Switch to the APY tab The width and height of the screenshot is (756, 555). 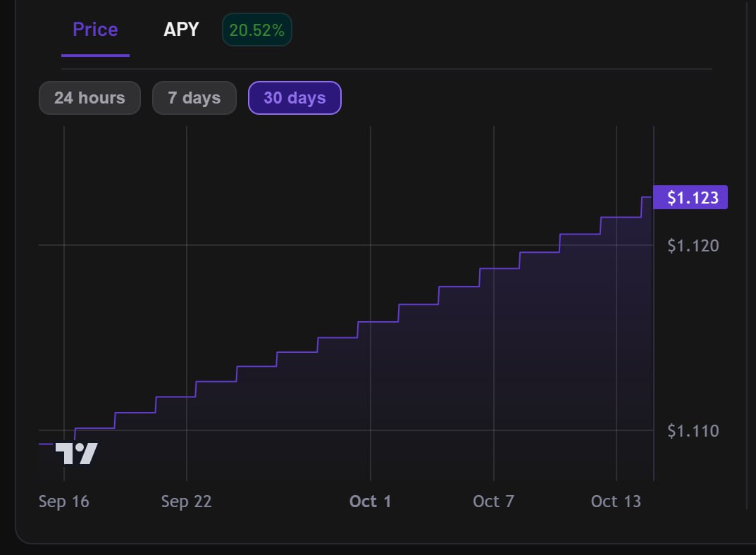click(x=181, y=30)
